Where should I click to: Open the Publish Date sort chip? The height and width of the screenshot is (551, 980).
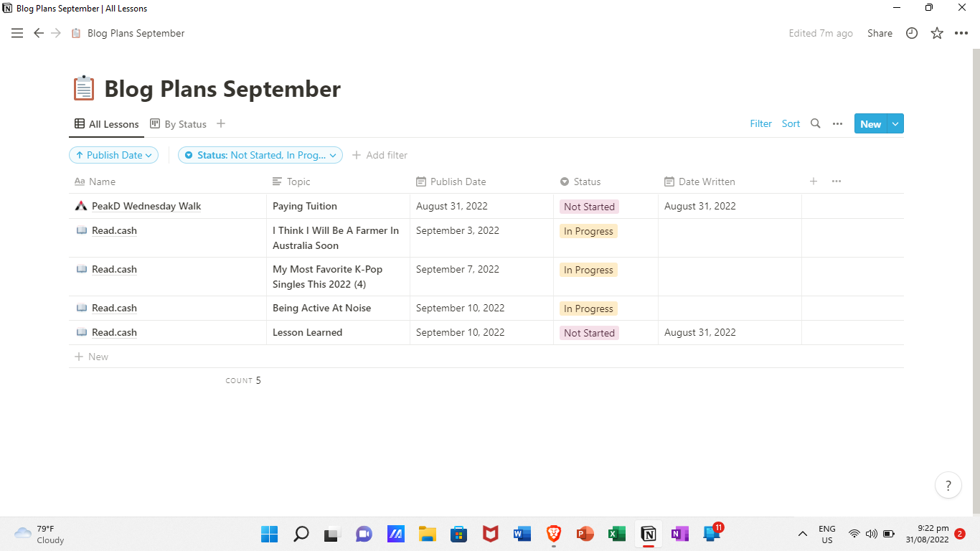tap(114, 155)
